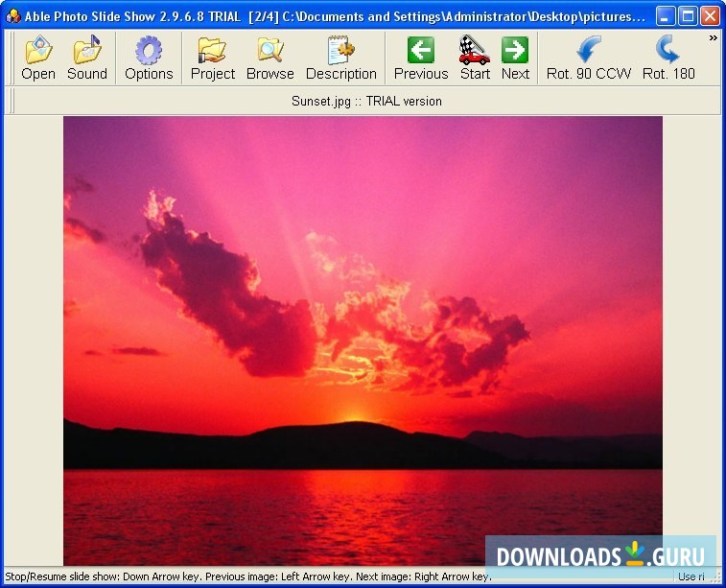
Task: Maximize the Able Photo Slide Show window
Action: tap(688, 16)
